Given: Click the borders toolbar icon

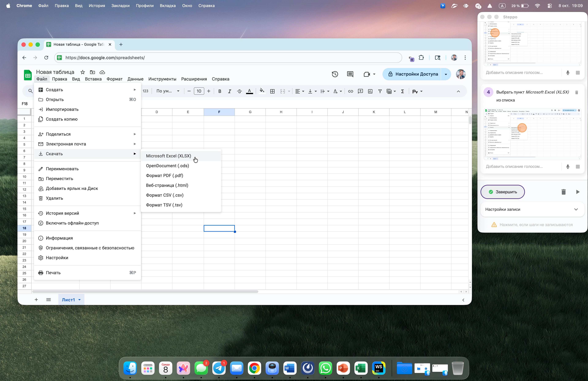Looking at the screenshot, I should pos(272,91).
